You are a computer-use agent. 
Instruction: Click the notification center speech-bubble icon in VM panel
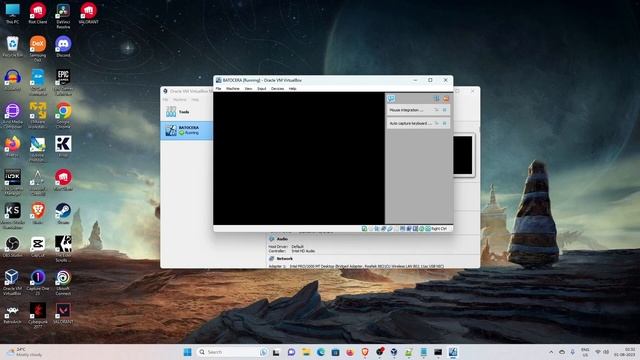[391, 99]
